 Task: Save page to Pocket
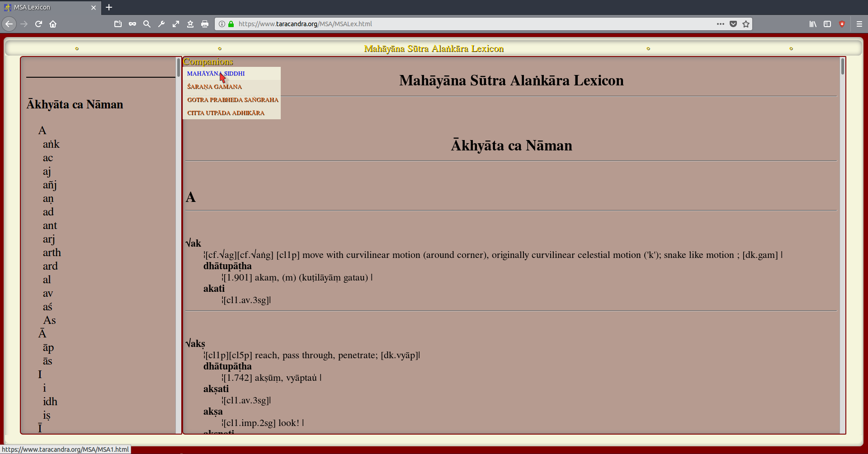point(733,24)
